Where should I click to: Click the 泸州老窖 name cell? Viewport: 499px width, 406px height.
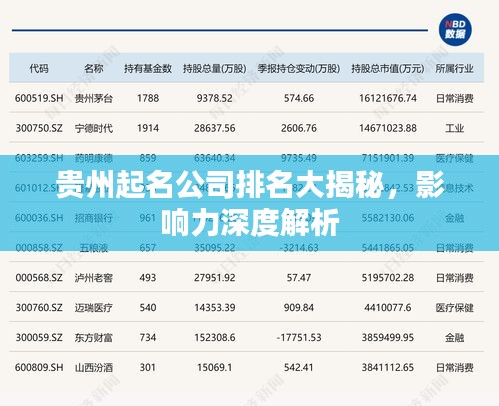pyautogui.click(x=94, y=278)
